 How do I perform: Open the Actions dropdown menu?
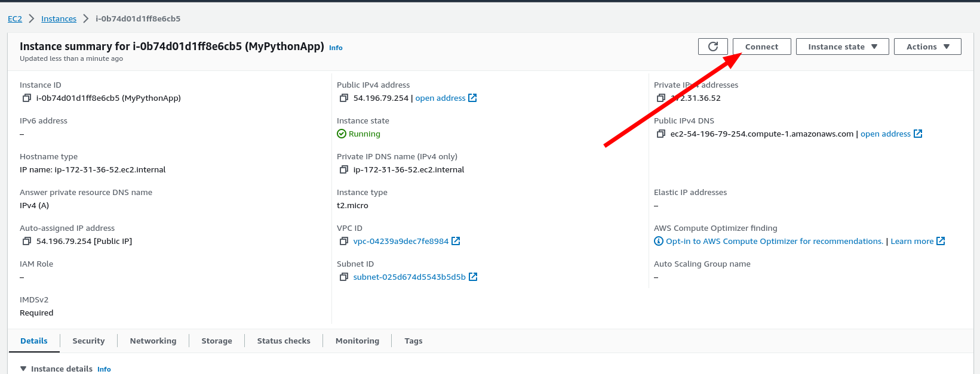pos(927,47)
